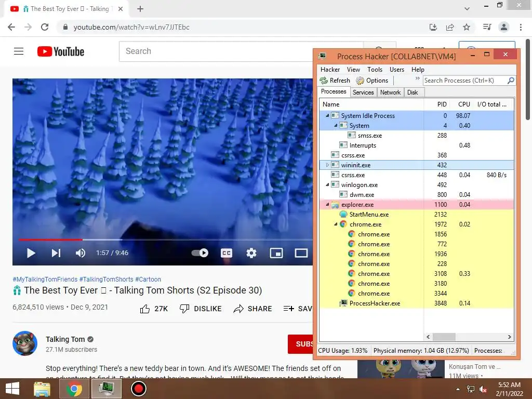
Task: Click the magnifier icon in process search
Action: pos(511,81)
